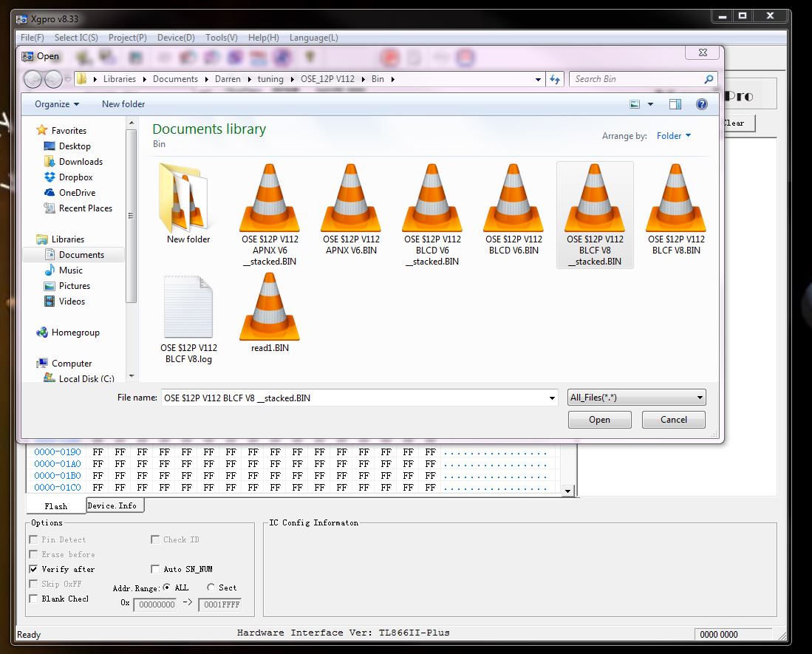Toggle Verify after checkbox
Viewport: 812px width, 654px height.
(34, 569)
